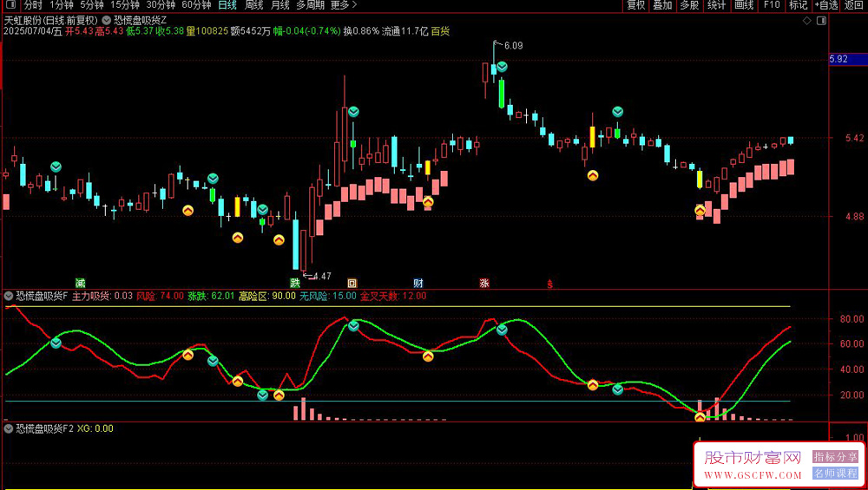Click the 40.00 indicator axis label

pyautogui.click(x=852, y=369)
